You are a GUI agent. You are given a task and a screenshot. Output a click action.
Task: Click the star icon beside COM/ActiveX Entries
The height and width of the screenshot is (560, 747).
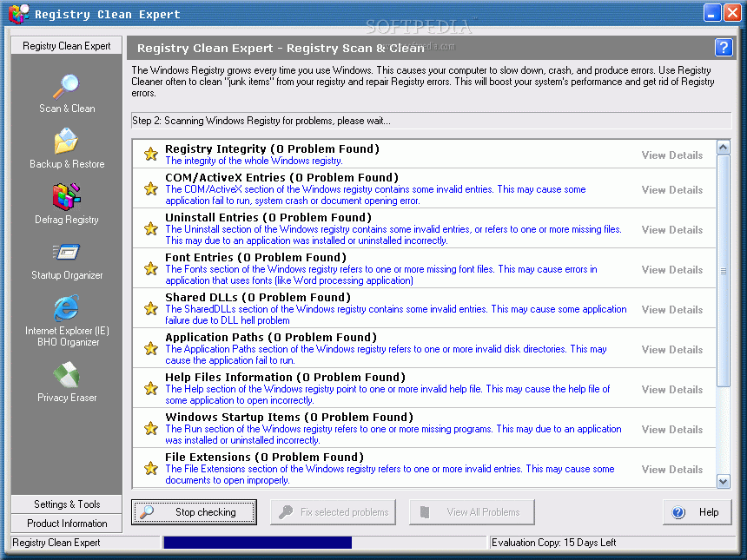(x=151, y=188)
